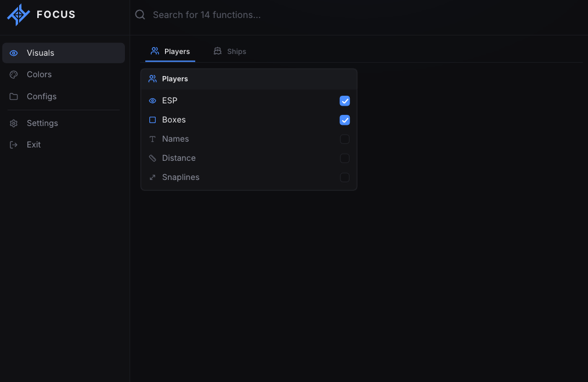
Task: Switch to the Ships tab
Action: [230, 51]
